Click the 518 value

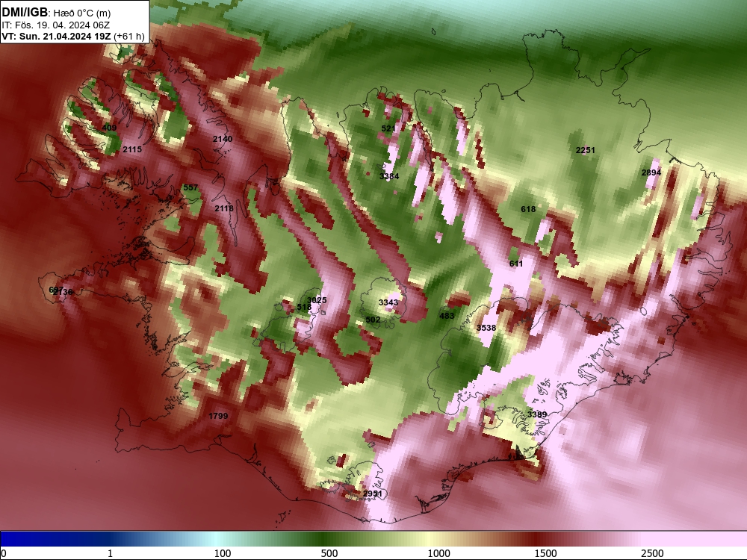tap(304, 307)
